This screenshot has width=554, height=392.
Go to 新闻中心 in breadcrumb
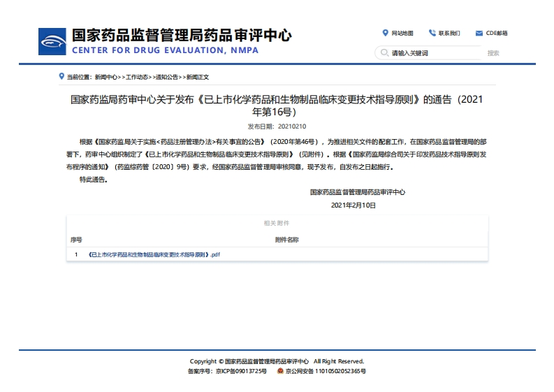106,77
